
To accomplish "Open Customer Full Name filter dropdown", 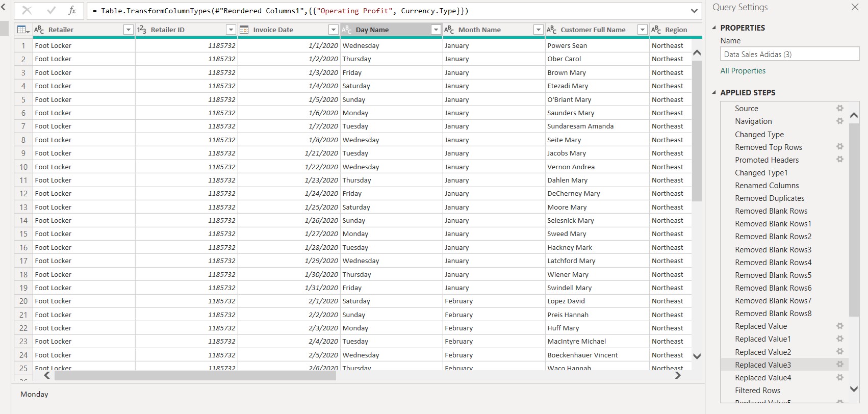I will 643,30.
